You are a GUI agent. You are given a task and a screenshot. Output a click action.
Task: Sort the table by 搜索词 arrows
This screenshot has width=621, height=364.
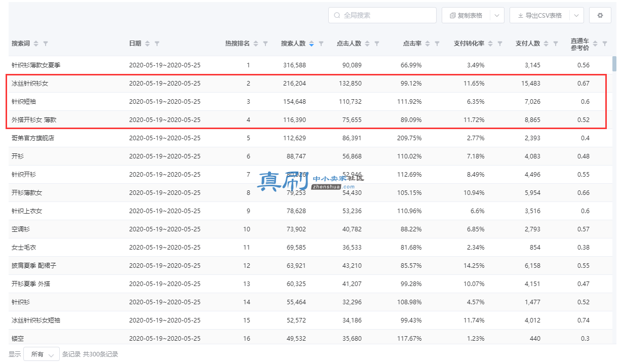(36, 44)
